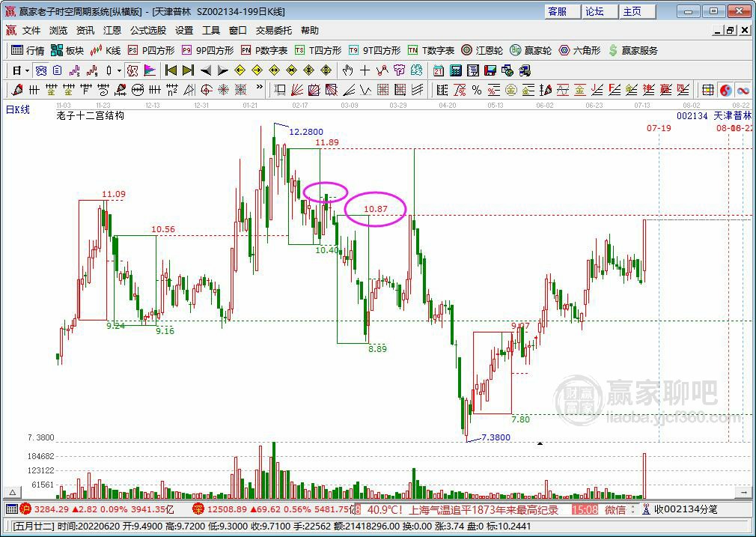Open the 公式选股 menu
The image size is (756, 537).
pyautogui.click(x=148, y=31)
